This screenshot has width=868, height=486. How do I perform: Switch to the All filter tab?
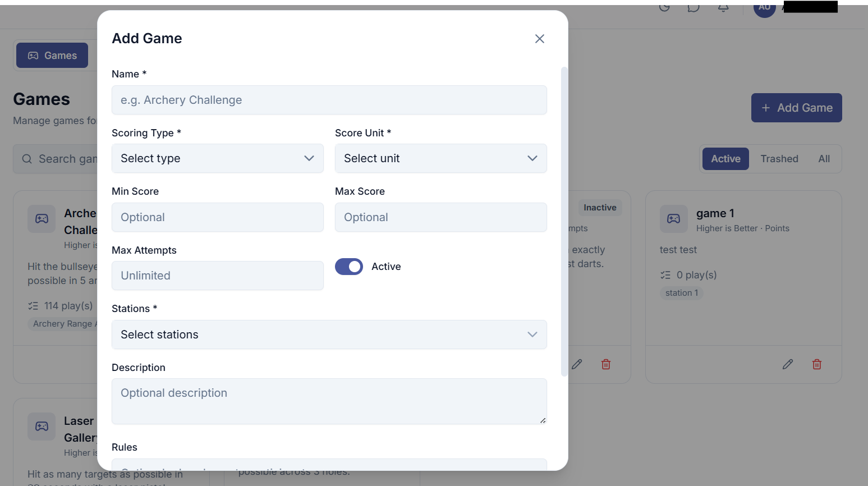tap(824, 159)
